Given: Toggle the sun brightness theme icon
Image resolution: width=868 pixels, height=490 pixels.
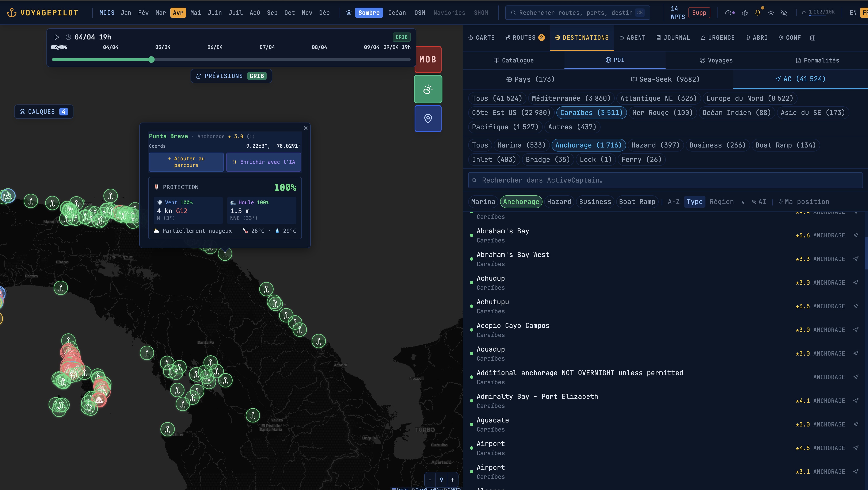Looking at the screenshot, I should pos(771,13).
